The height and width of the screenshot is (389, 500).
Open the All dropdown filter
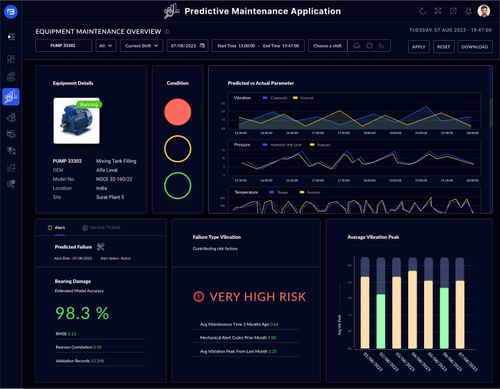[106, 46]
